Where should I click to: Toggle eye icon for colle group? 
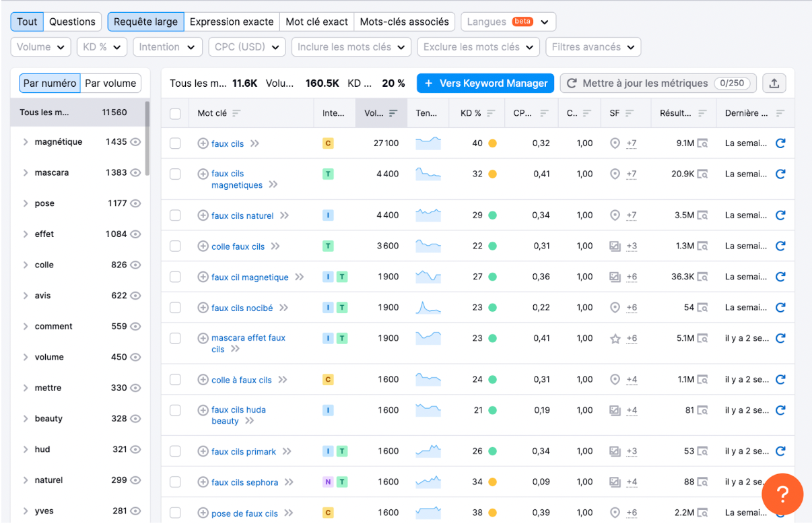pos(135,265)
